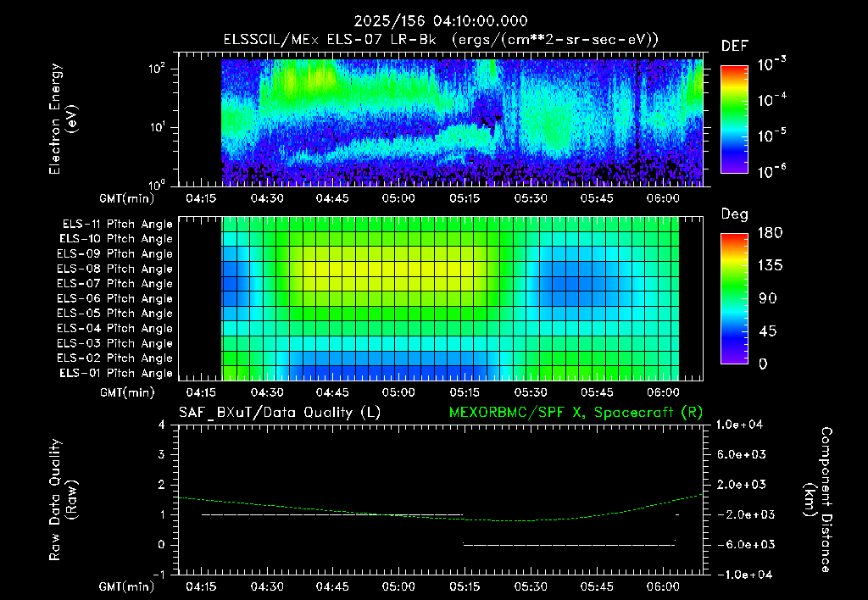868x600 pixels.
Task: Click the 05:30 tick label under pitch angle panel
Action: click(531, 392)
